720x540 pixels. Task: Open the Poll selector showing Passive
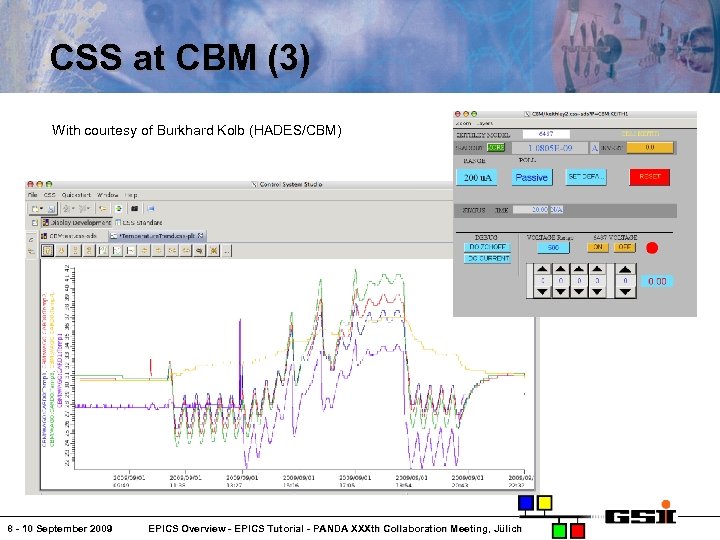pos(532,177)
